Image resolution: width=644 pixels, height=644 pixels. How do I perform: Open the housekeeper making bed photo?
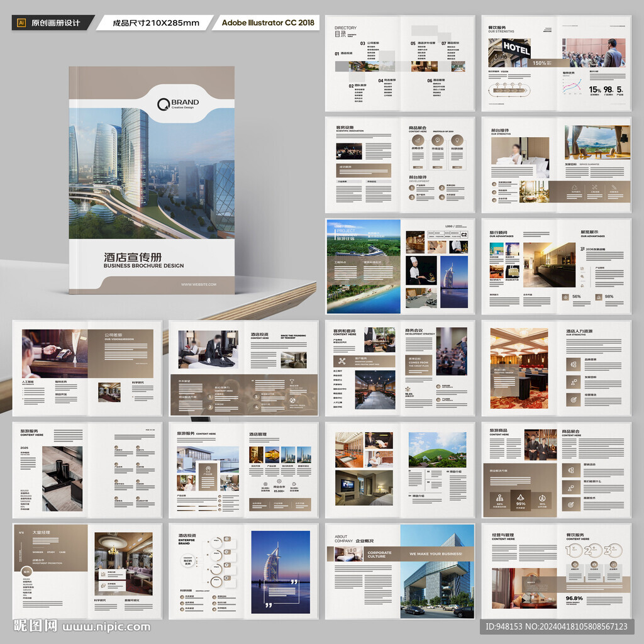tap(208, 349)
